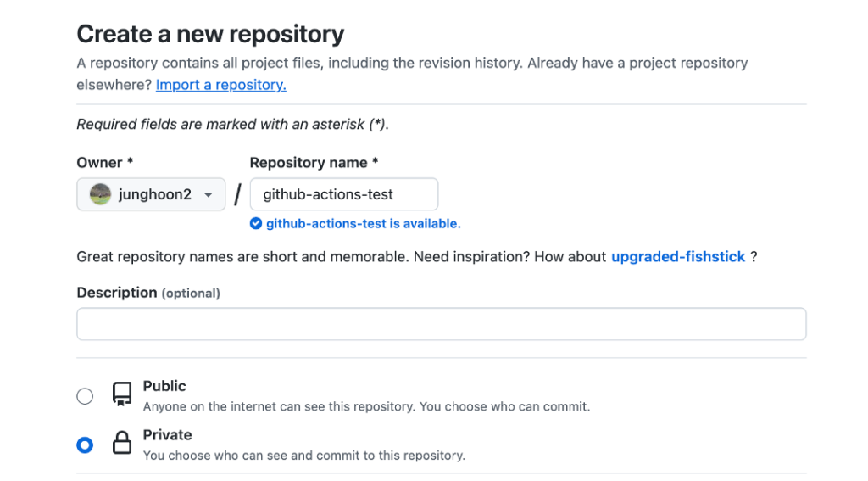
Task: Click the 'github-actions-test is available' message
Action: tap(363, 224)
